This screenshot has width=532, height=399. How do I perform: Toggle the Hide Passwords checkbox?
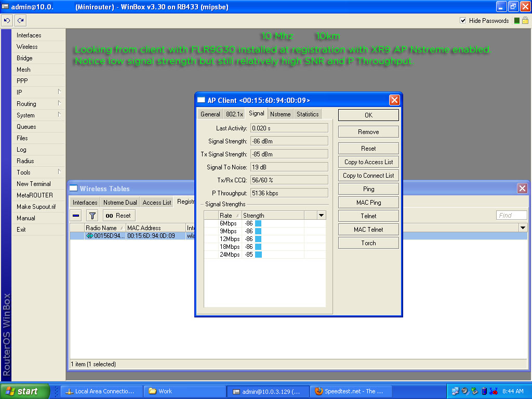[x=463, y=20]
